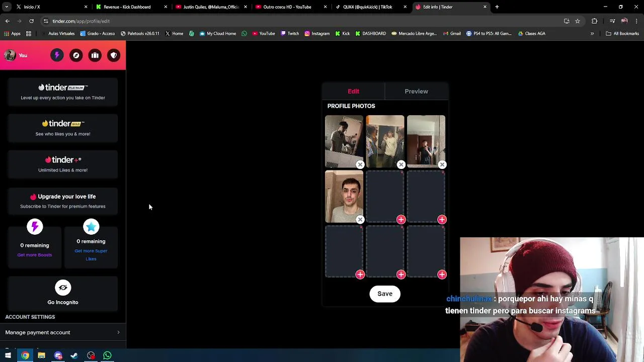Open File Explorer from taskbar
Screen dimensions: 644x362
coord(41,355)
